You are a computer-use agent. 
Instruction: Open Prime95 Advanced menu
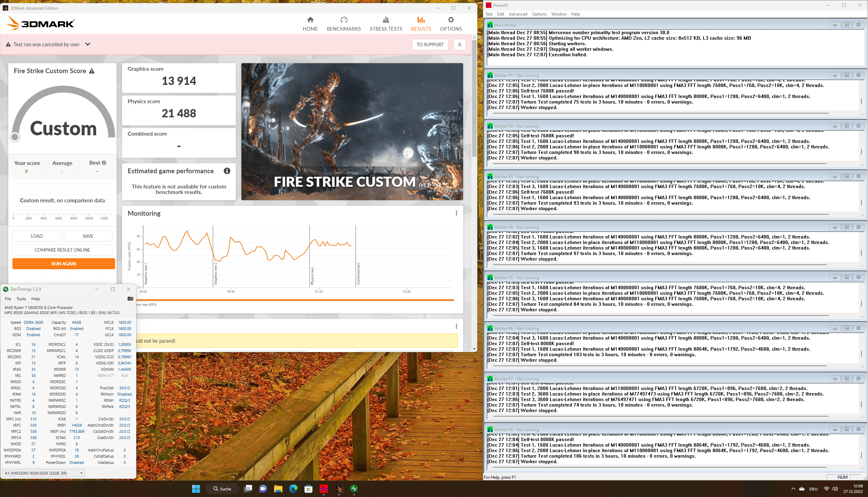[x=518, y=14]
